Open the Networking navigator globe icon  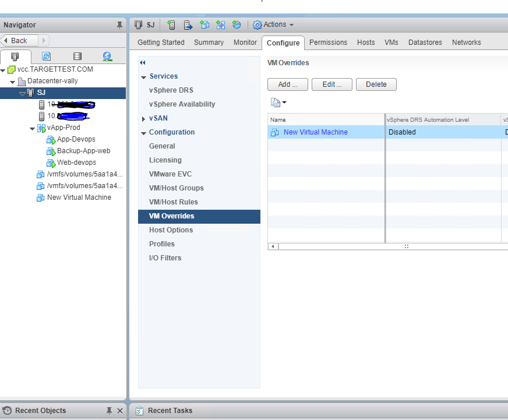point(107,57)
